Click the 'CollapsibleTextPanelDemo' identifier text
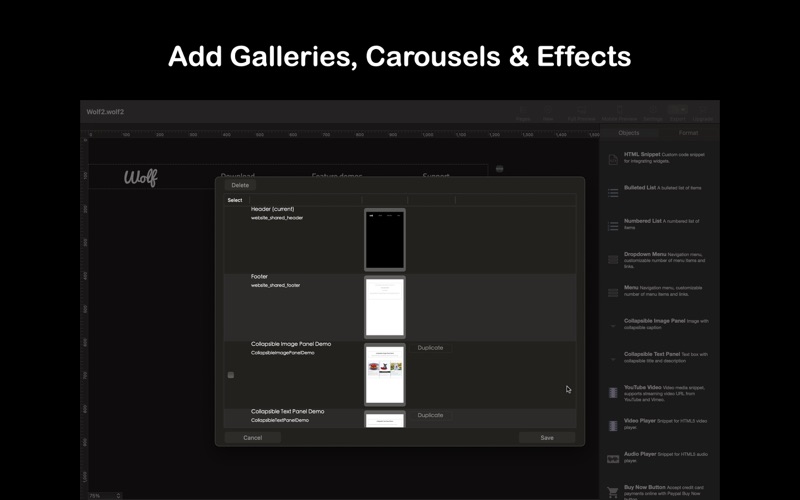This screenshot has width=800, height=500. click(x=280, y=420)
